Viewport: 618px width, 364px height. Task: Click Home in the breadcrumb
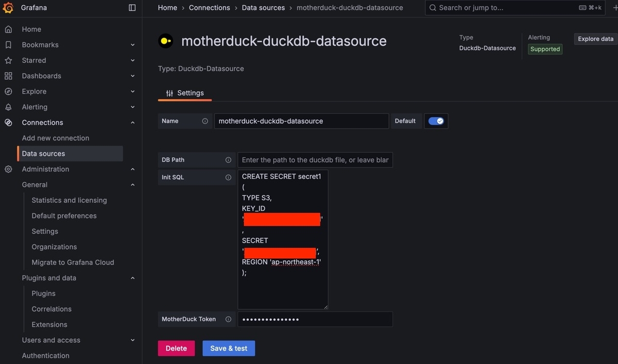(167, 8)
